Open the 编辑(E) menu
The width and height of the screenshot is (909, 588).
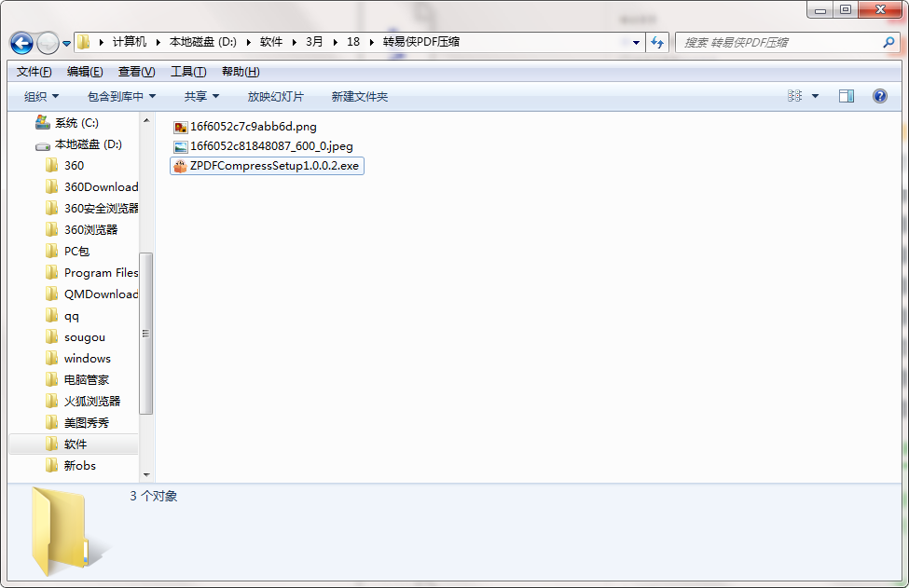click(85, 72)
